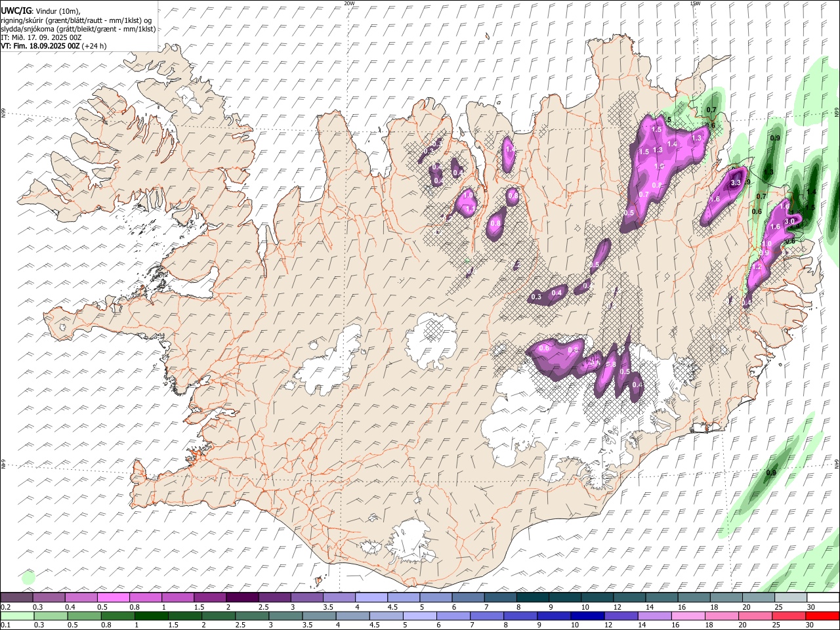Screen dimensions: 840x630
Task: Click the 'VT: Fim. 18.09.2025 00Z (+24 h)' line
Action: pos(54,46)
